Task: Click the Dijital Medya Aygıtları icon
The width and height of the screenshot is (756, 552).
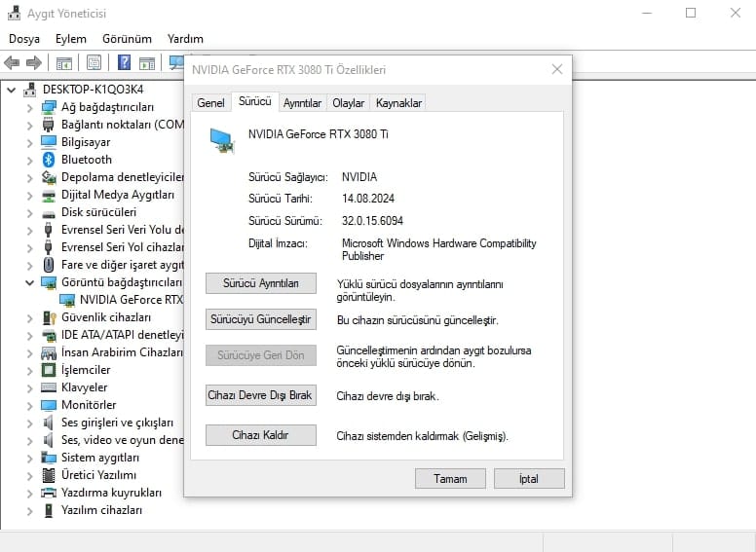Action: click(49, 195)
